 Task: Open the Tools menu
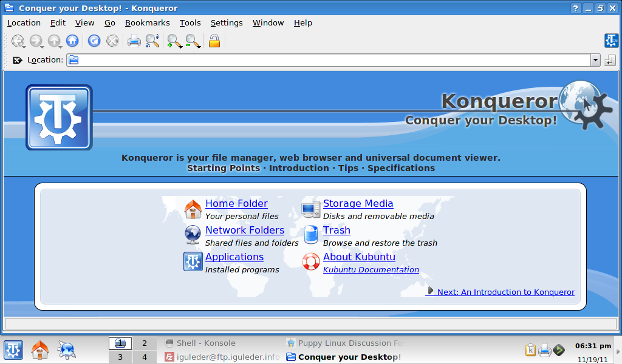coord(190,23)
